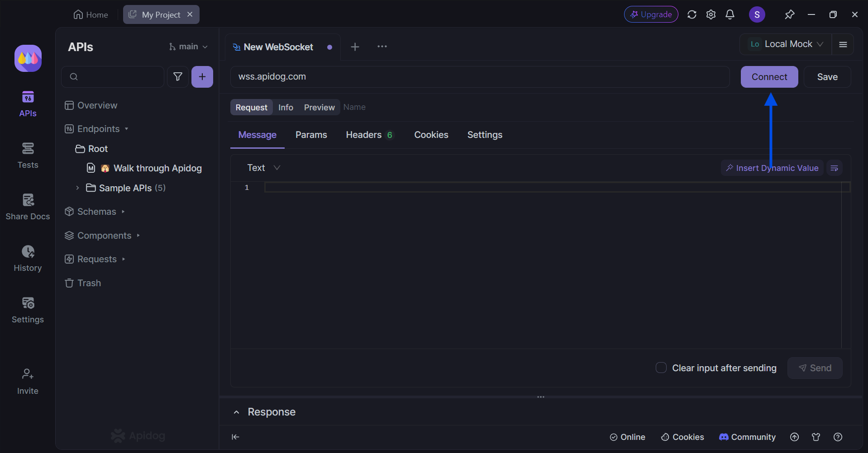
Task: Switch to the Params tab
Action: (x=311, y=135)
